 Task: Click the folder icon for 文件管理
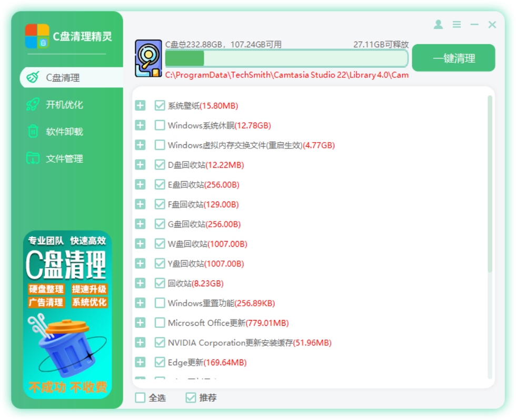33,158
